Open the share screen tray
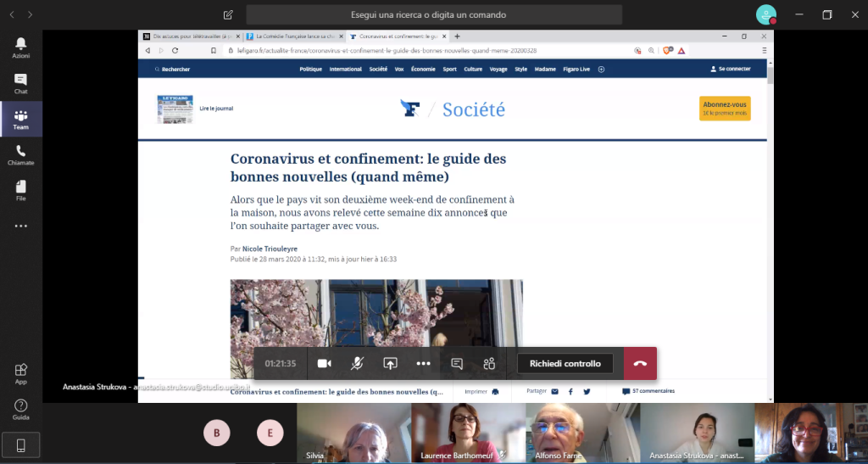This screenshot has width=868, height=464. (390, 363)
